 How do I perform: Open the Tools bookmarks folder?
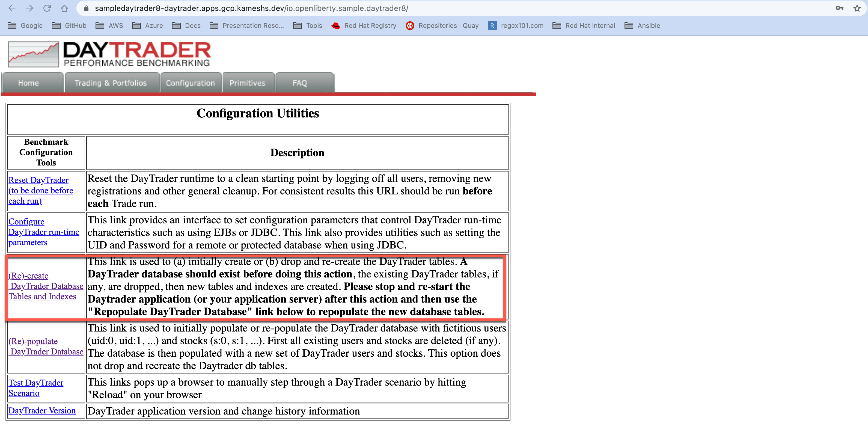tap(308, 26)
